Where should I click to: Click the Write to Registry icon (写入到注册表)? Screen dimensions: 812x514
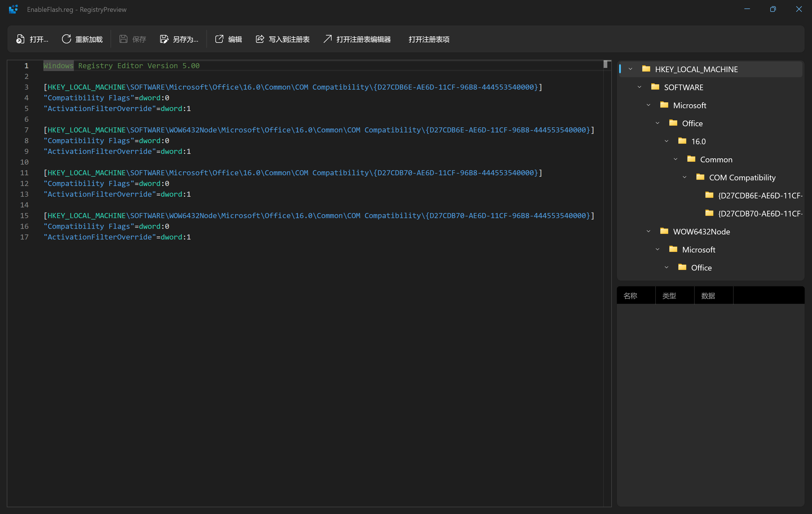[260, 39]
